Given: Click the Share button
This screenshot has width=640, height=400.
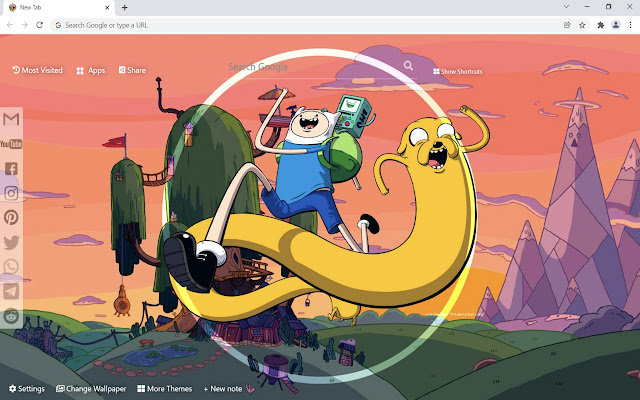Looking at the screenshot, I should (x=132, y=70).
